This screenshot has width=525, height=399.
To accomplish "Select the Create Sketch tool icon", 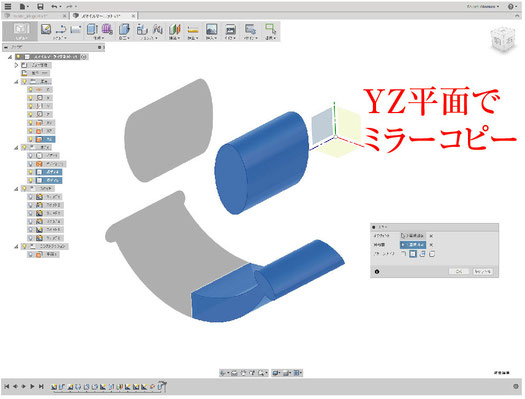I will click(x=46, y=29).
